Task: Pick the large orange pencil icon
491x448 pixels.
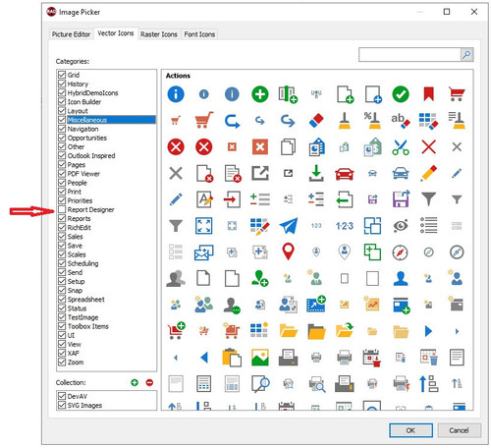Action: (x=429, y=173)
